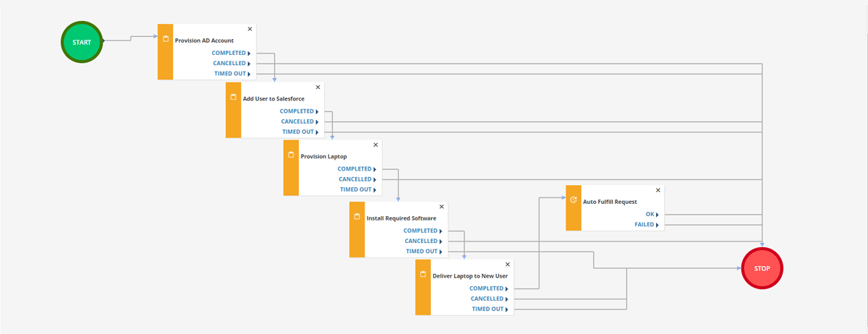Click the Deliver Laptop to New User task icon
The height and width of the screenshot is (334, 868).
pyautogui.click(x=423, y=275)
